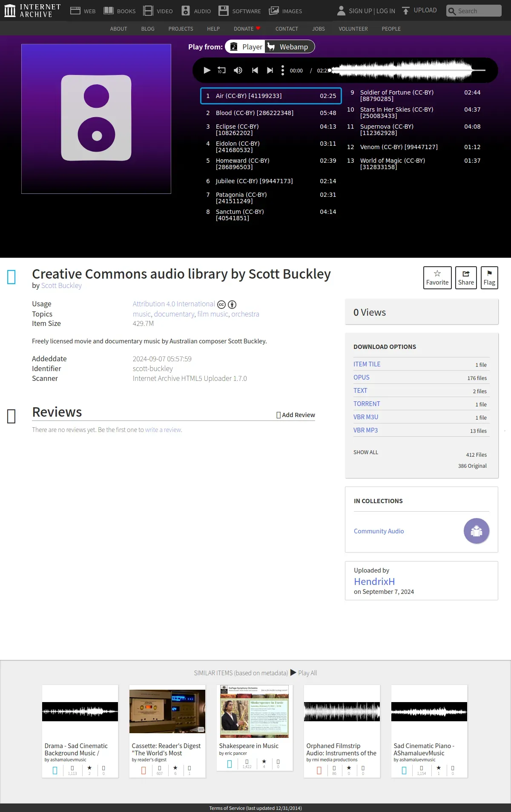
Task: Click the speaker item cover image
Action: 96,119
